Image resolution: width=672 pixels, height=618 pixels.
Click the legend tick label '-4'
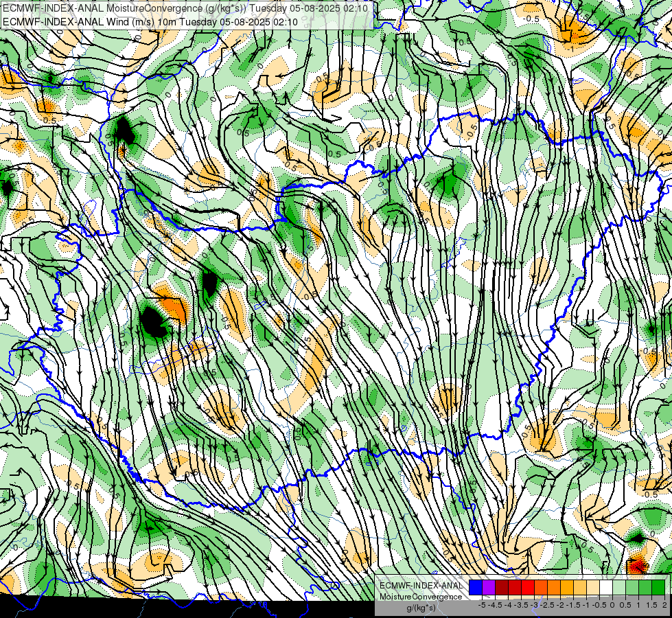click(x=508, y=605)
